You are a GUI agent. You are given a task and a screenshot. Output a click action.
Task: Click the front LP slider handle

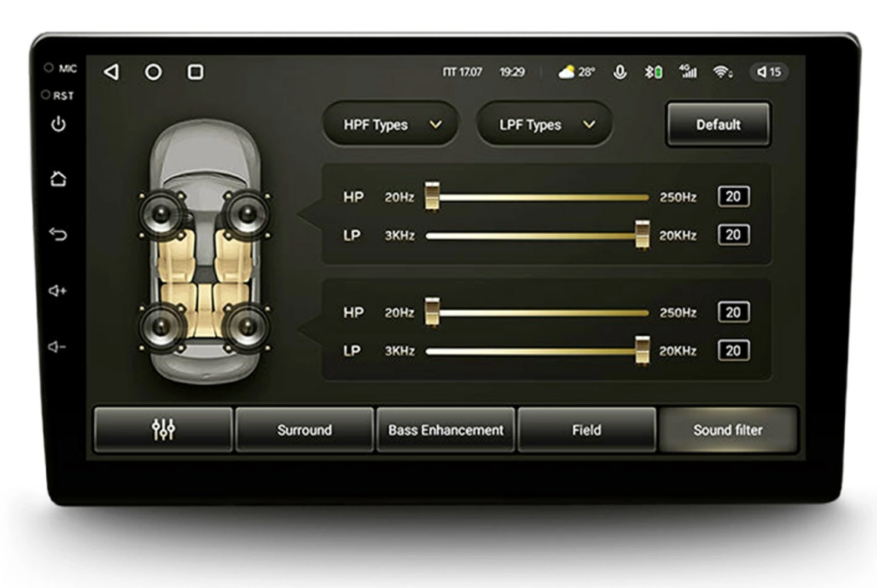click(642, 234)
